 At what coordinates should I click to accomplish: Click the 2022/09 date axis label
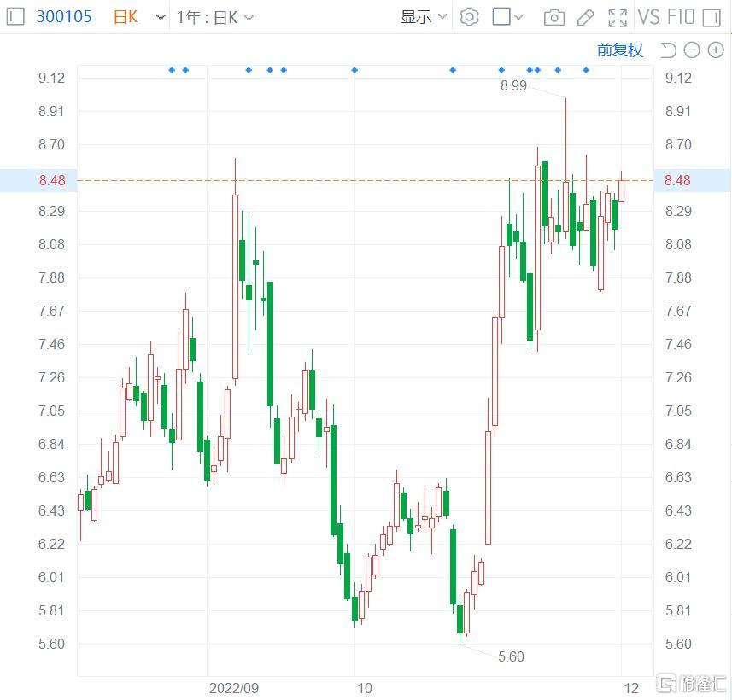point(233,688)
